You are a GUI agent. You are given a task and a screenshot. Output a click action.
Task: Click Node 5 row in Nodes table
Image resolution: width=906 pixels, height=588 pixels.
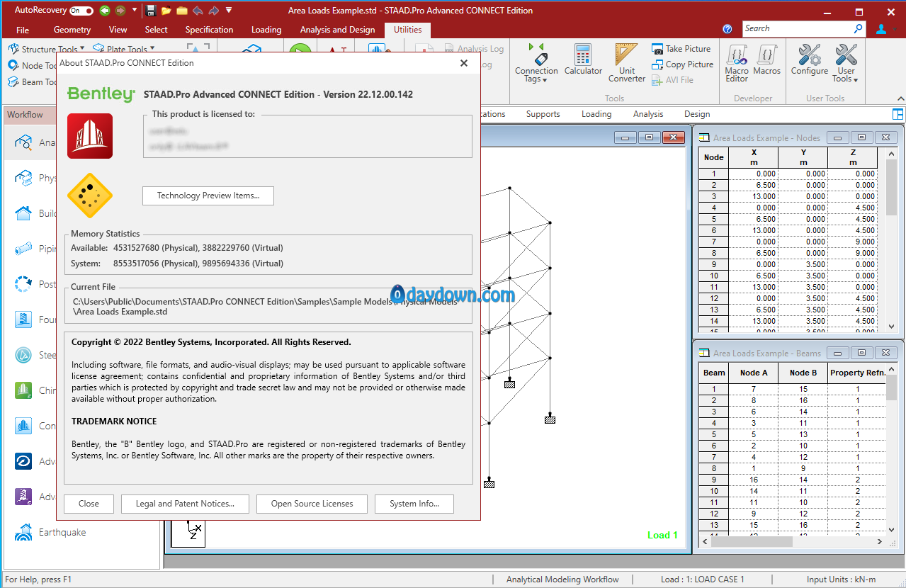click(x=788, y=219)
